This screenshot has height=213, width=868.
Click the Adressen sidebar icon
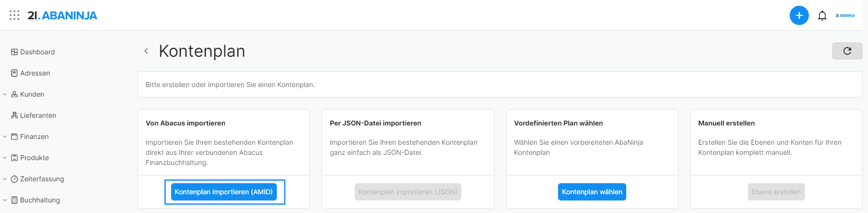coord(14,73)
